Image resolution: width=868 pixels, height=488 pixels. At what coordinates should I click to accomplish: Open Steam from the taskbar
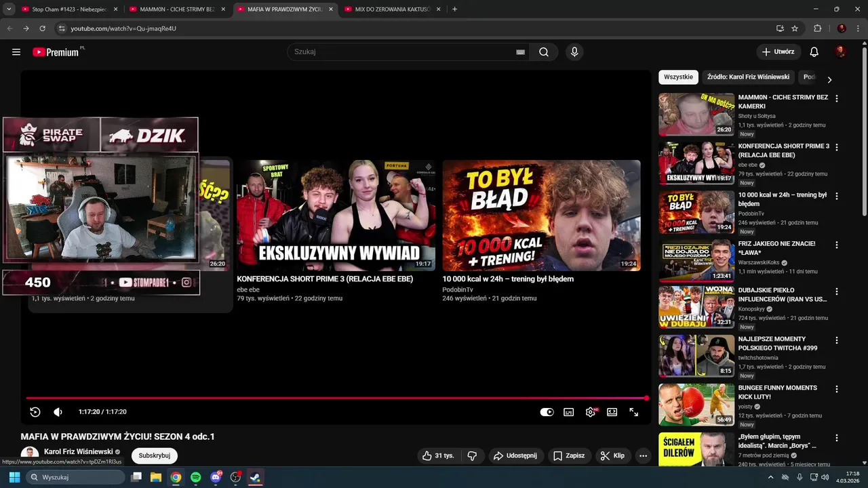(256, 477)
